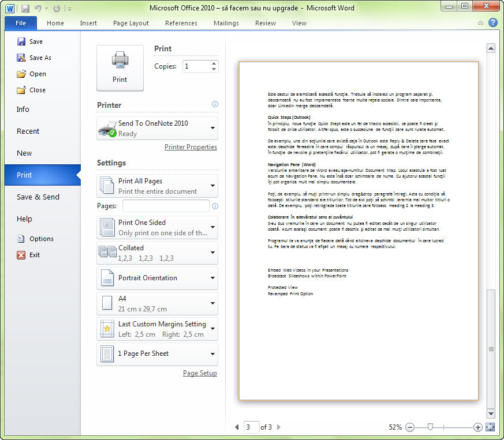Go to next page in print preview
Image resolution: width=504 pixels, height=440 pixels.
point(279,427)
